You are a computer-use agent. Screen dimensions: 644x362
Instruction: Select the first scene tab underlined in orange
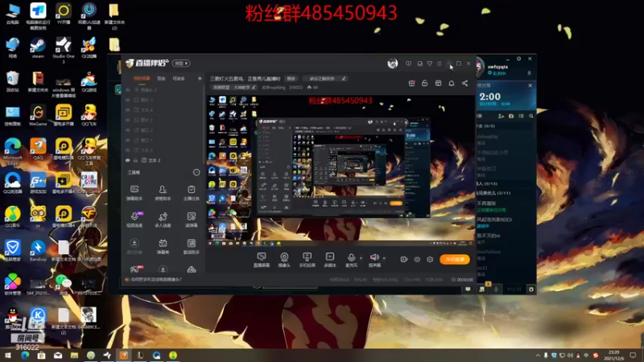coord(142,78)
